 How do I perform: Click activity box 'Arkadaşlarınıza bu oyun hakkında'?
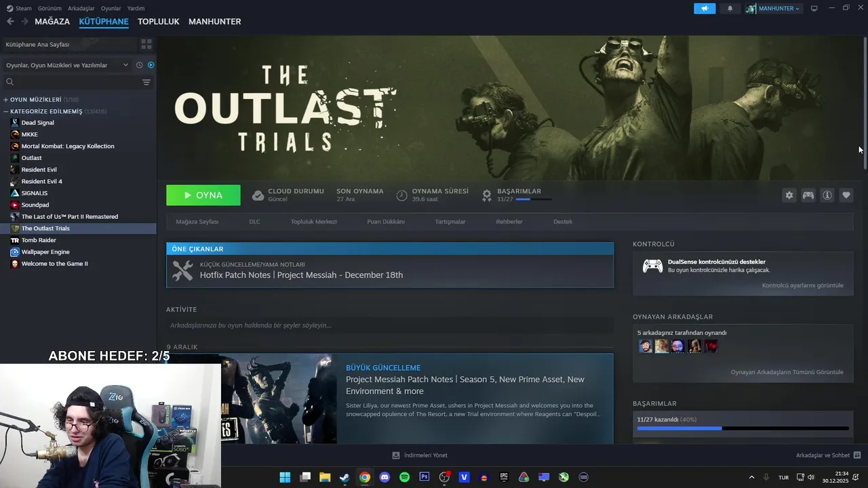[x=390, y=325]
